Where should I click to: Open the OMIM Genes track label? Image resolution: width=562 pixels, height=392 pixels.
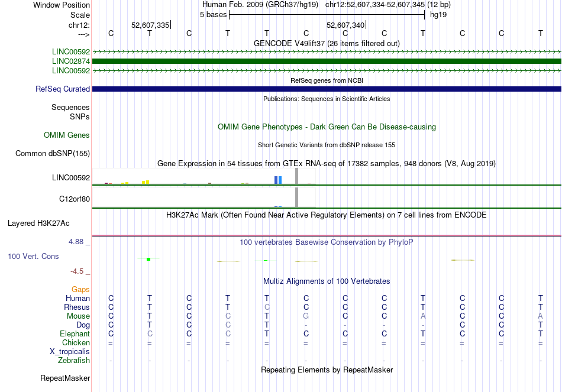click(x=67, y=135)
